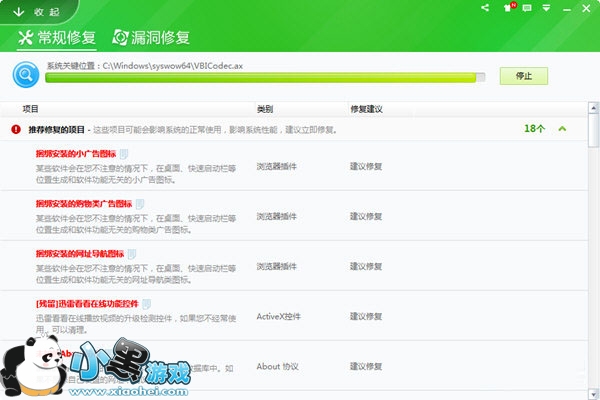Image resolution: width=600 pixels, height=400 pixels.
Task: Open 捆绑安装的购物类广告图标 item
Action: 84,204
